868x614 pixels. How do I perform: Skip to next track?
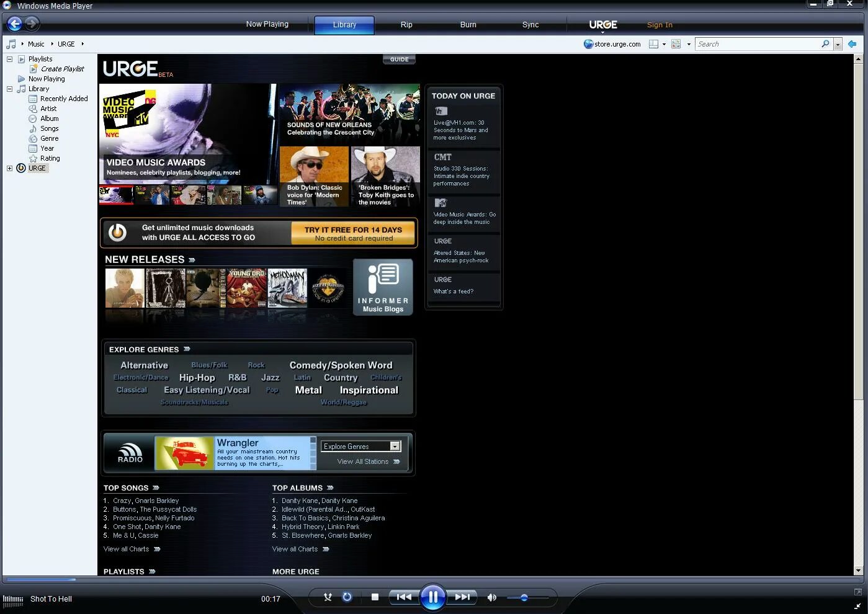coord(462,597)
